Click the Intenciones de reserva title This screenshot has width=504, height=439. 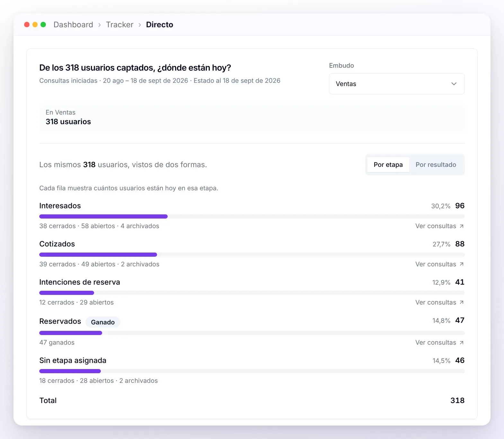point(80,282)
